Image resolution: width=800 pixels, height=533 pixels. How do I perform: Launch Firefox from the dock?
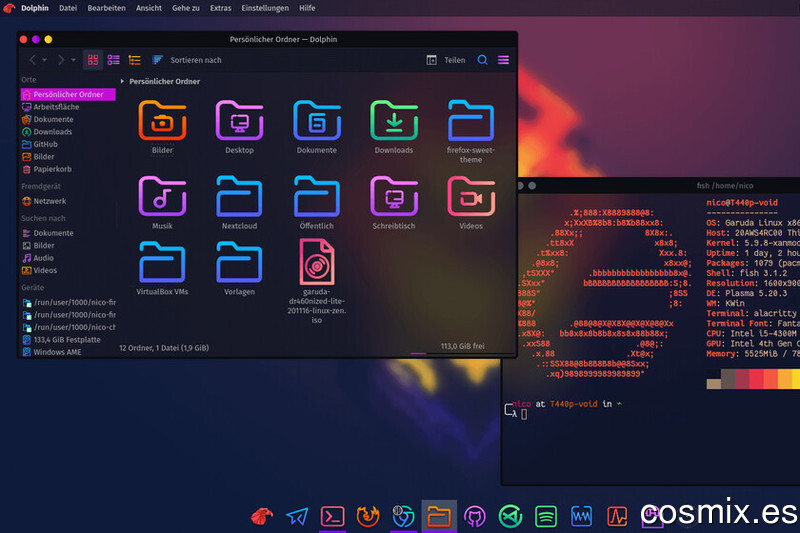coord(367,516)
